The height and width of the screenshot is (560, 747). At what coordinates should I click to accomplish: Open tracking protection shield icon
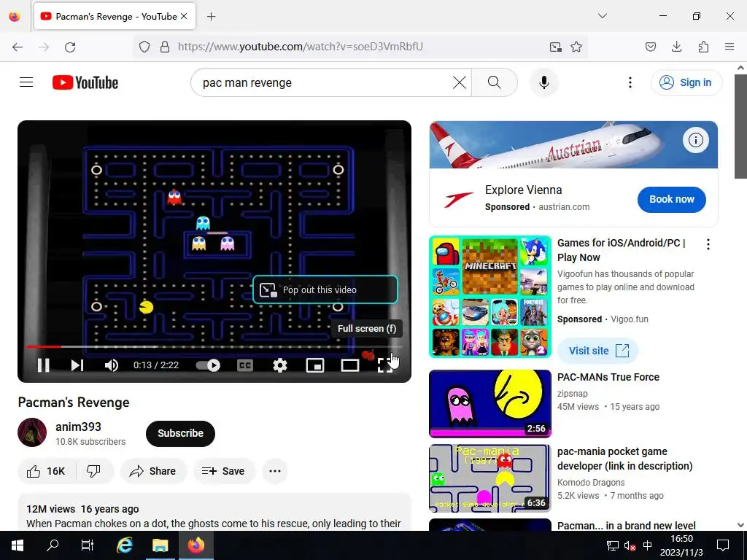[x=144, y=47]
